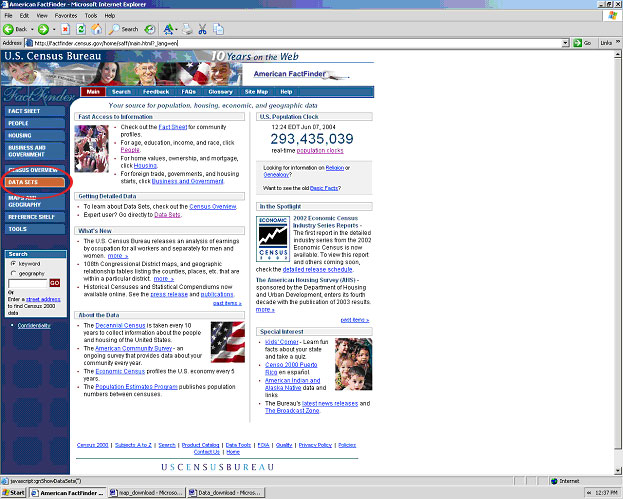Image resolution: width=623 pixels, height=499 pixels.
Task: Click the American FactFinder banner title link
Action: pos(290,74)
